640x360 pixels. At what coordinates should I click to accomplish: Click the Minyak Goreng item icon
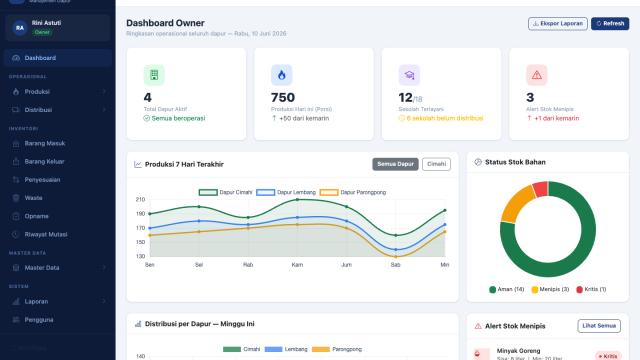(x=482, y=353)
